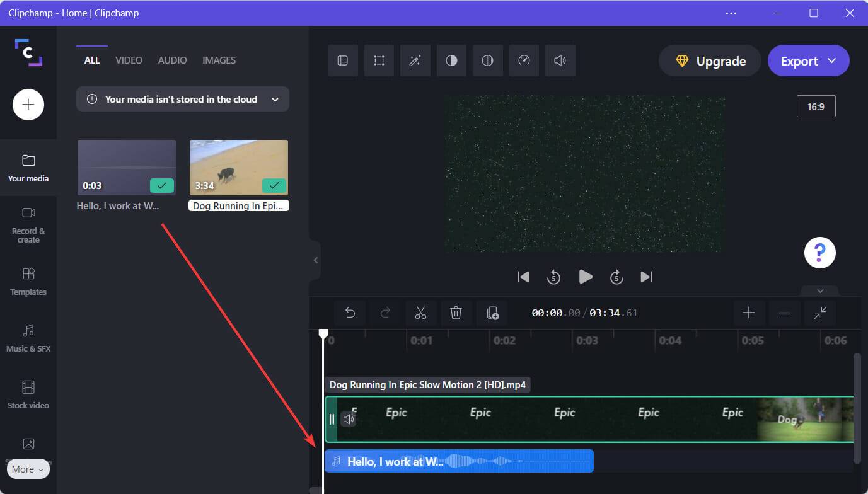Select the VIDEO filter tab

coord(129,60)
